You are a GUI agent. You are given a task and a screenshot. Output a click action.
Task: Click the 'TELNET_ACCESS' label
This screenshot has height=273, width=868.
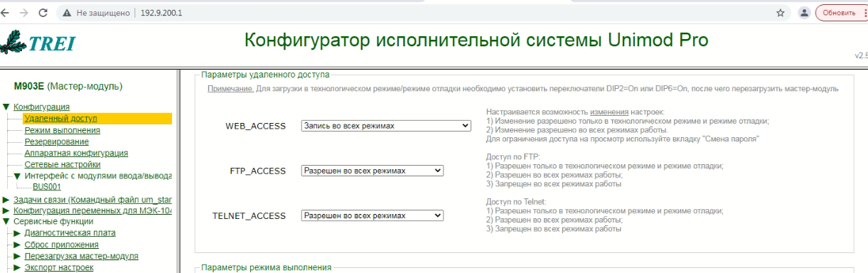249,215
